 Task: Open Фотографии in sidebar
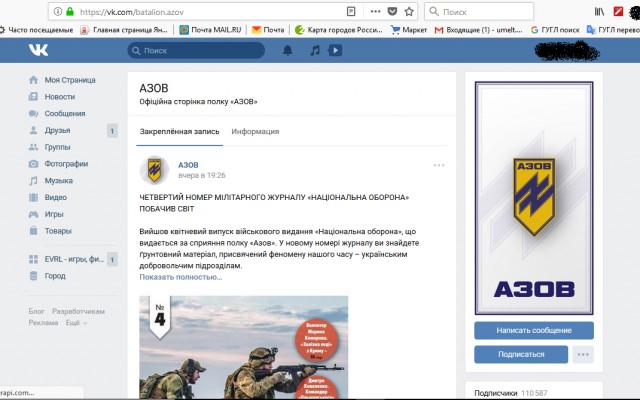[58, 164]
